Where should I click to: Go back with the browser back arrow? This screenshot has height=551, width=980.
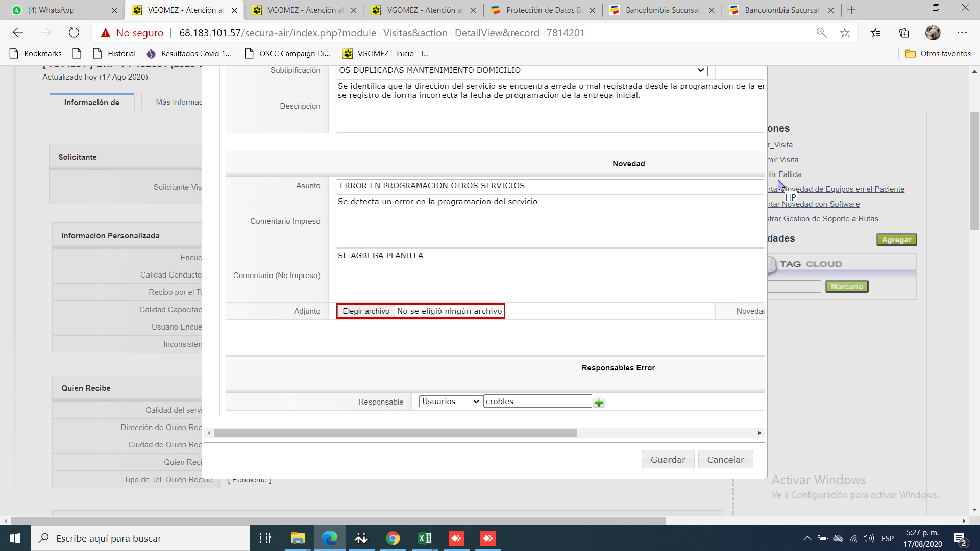(18, 33)
